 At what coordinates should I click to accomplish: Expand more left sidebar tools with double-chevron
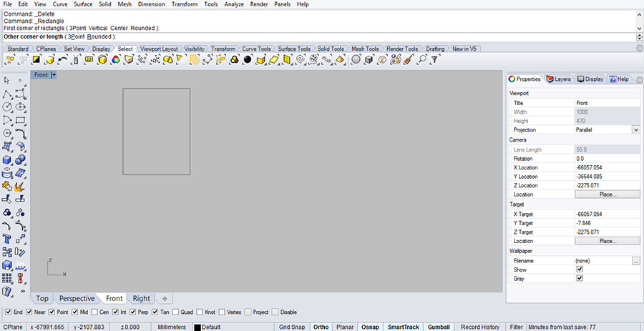(x=23, y=291)
